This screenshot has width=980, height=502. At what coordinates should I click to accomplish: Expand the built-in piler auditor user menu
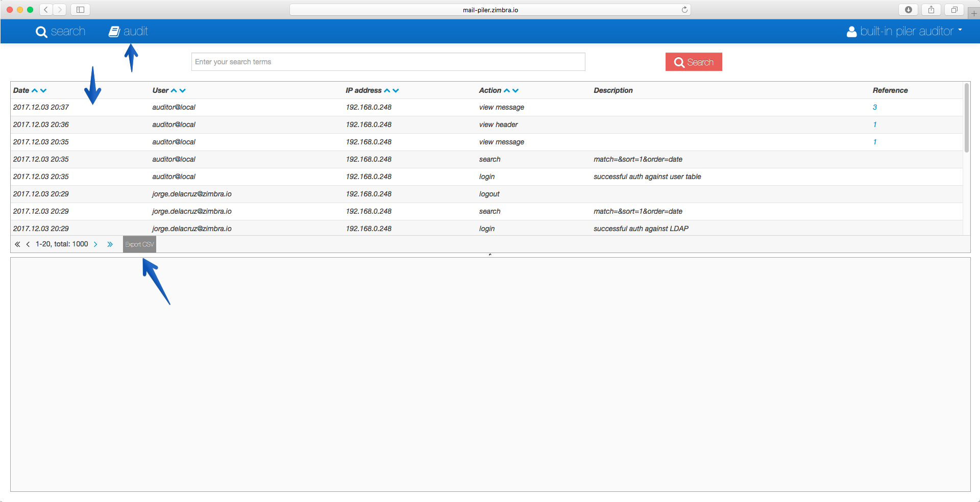pos(904,32)
